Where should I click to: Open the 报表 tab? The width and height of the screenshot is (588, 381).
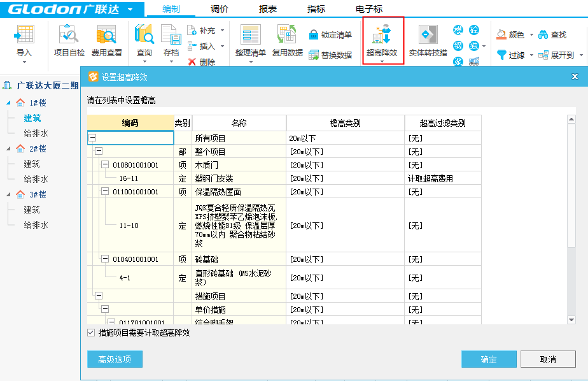(x=268, y=9)
